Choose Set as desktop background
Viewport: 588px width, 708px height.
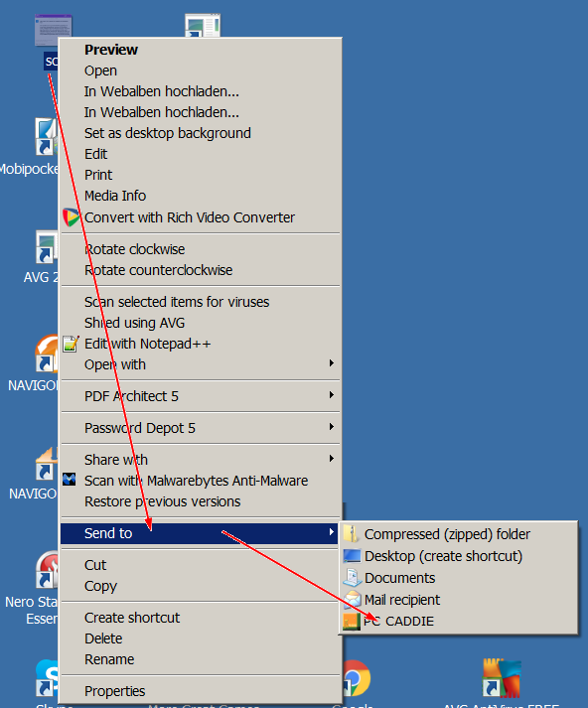[168, 133]
